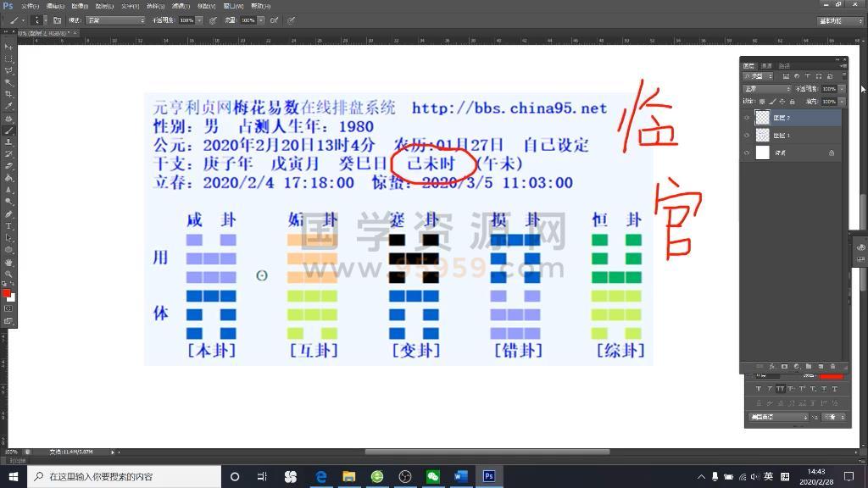Select the Pen tool
The width and height of the screenshot is (868, 488).
pyautogui.click(x=8, y=214)
